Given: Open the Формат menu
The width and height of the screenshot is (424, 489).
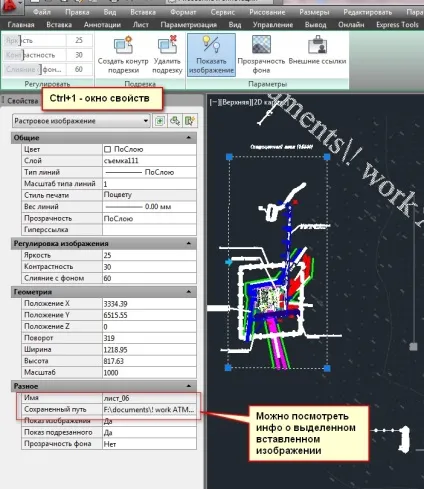Looking at the screenshot, I should [x=183, y=12].
